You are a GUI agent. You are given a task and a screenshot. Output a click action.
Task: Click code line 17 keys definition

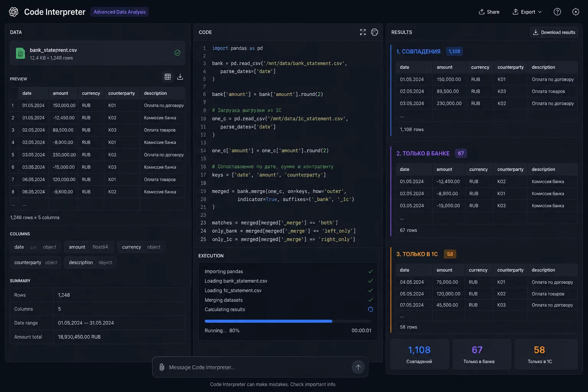pyautogui.click(x=269, y=175)
